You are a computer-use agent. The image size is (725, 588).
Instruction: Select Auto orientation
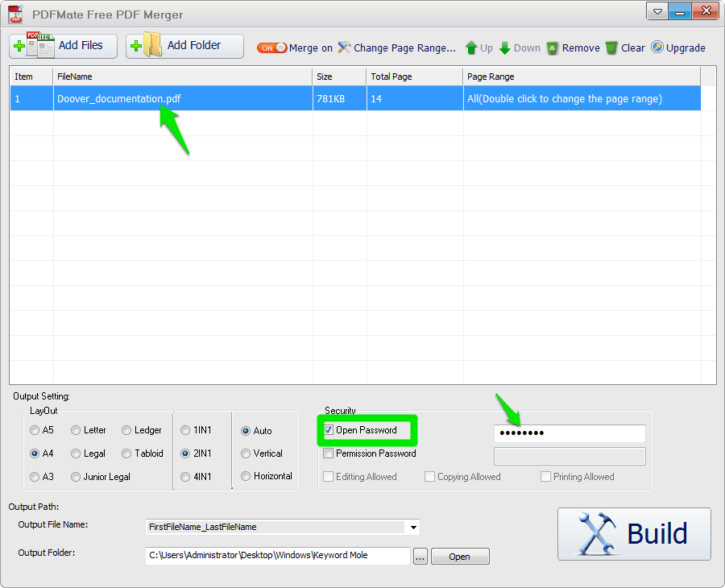(x=246, y=431)
